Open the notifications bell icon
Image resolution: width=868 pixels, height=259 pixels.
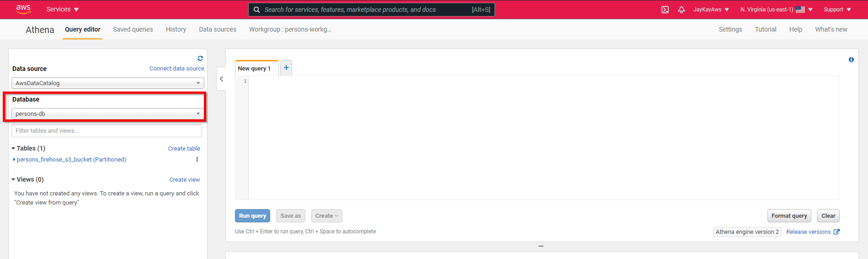coord(681,10)
